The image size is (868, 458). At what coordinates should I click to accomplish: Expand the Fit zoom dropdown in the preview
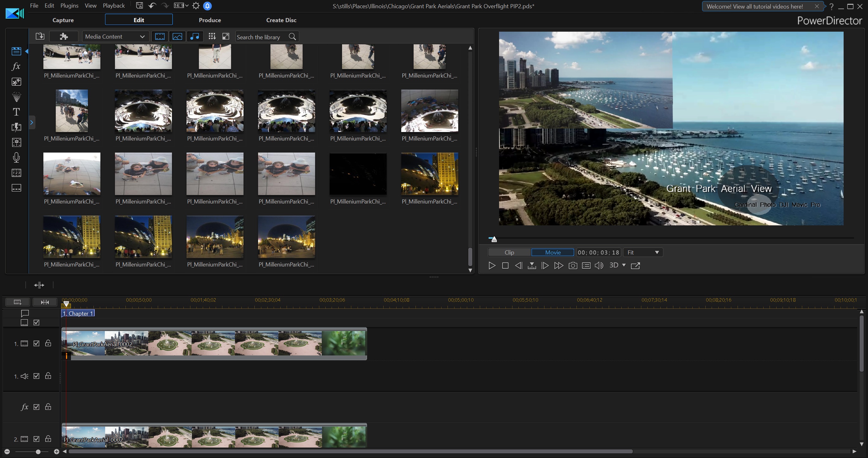643,253
